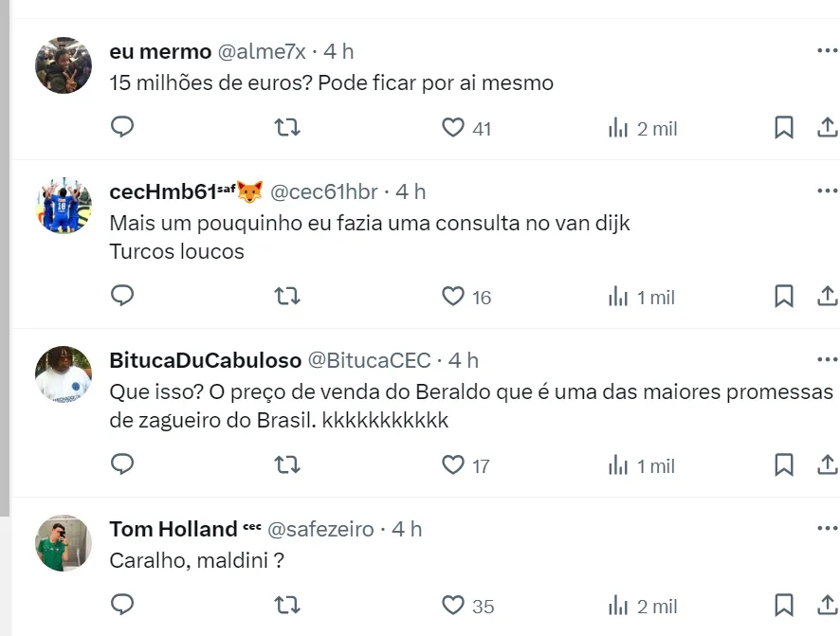Share eu mermo's tweet
Screen dimensions: 840x636
[x=826, y=127]
